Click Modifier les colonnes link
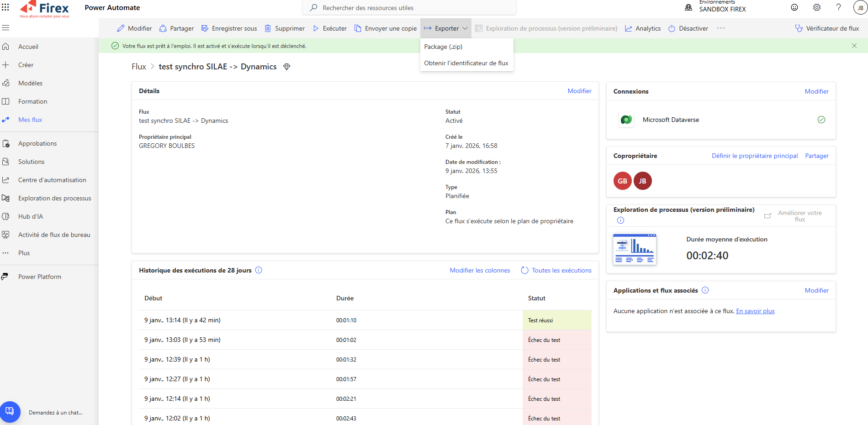This screenshot has width=868, height=425. [x=480, y=270]
